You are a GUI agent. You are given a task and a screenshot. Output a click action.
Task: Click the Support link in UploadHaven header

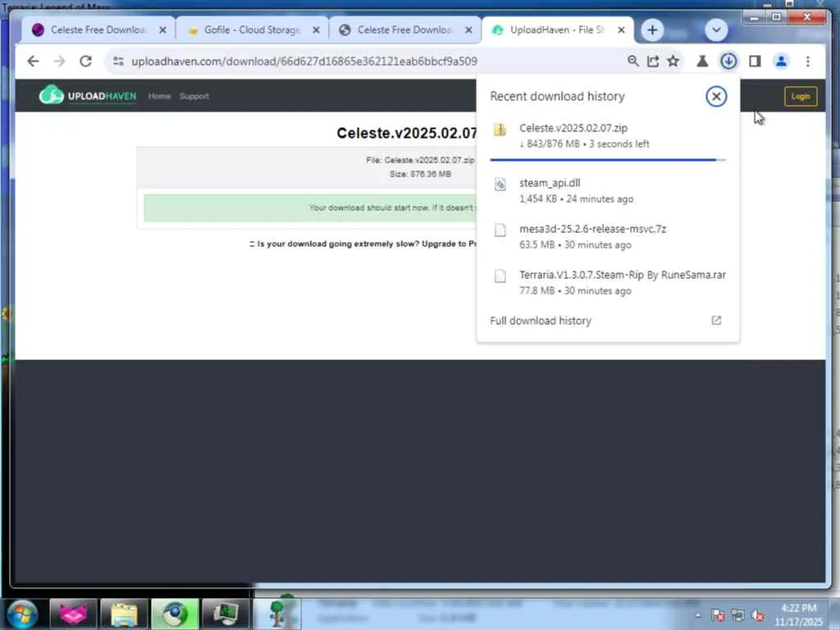[x=194, y=97]
